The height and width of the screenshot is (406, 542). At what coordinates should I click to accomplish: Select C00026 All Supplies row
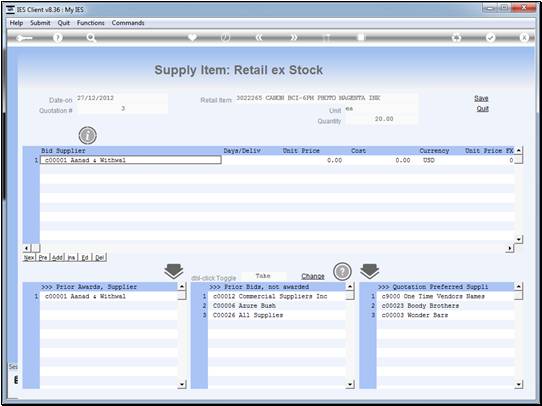277,315
